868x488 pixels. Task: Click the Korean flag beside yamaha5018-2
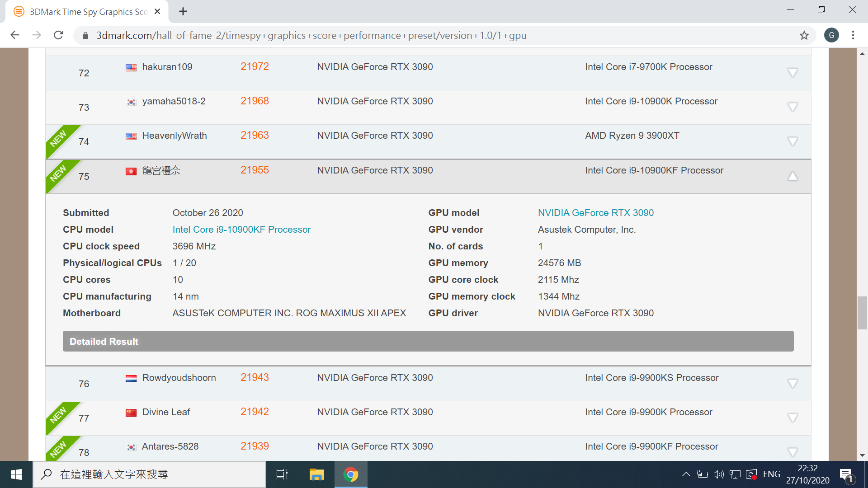[131, 102]
